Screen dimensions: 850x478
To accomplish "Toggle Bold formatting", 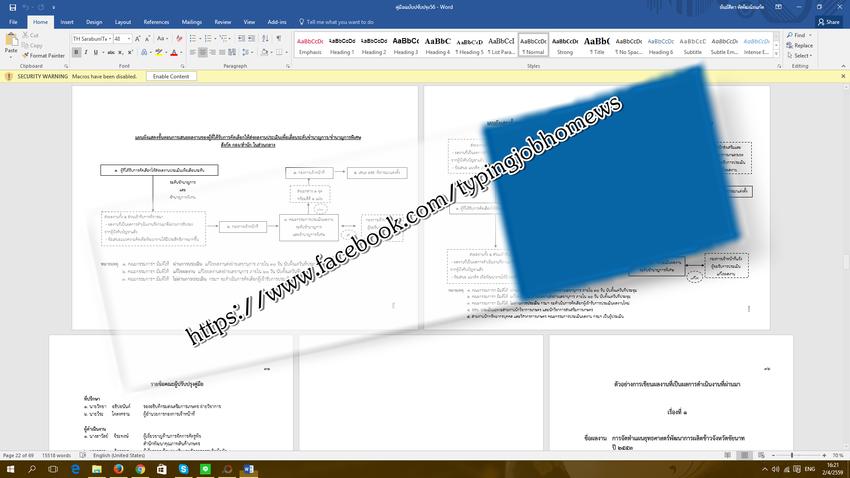I will coord(76,52).
